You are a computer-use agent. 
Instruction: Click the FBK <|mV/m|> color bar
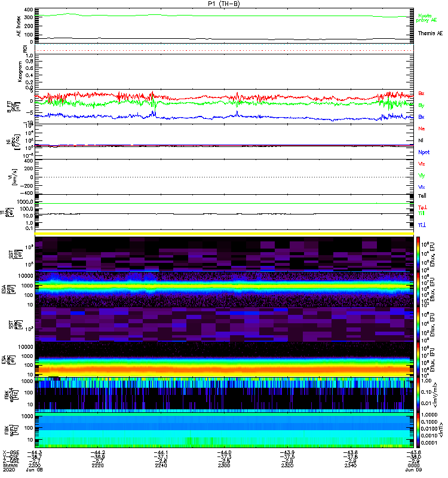point(418,396)
